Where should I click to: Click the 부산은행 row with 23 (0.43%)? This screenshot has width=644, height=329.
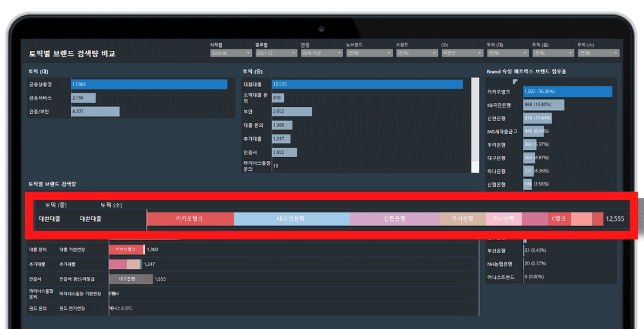tap(551, 250)
